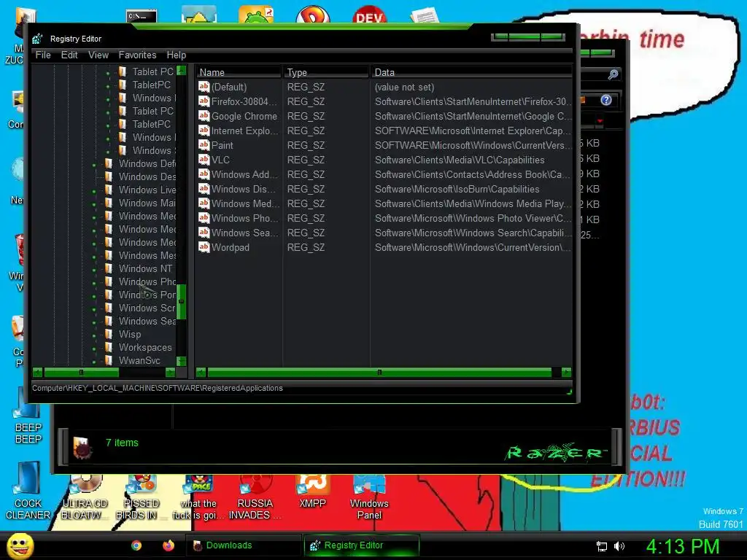
Task: Select the Windows Mes… key in the tree
Action: [x=147, y=255]
